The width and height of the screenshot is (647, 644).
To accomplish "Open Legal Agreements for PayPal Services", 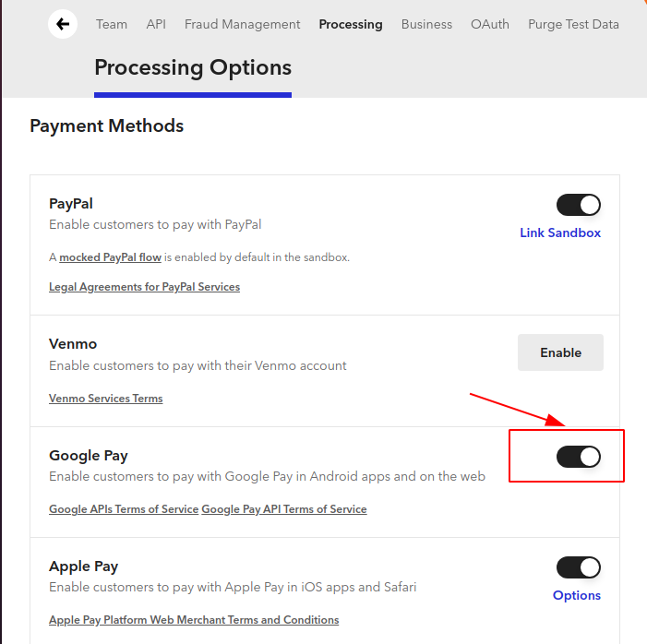I will 144,287.
